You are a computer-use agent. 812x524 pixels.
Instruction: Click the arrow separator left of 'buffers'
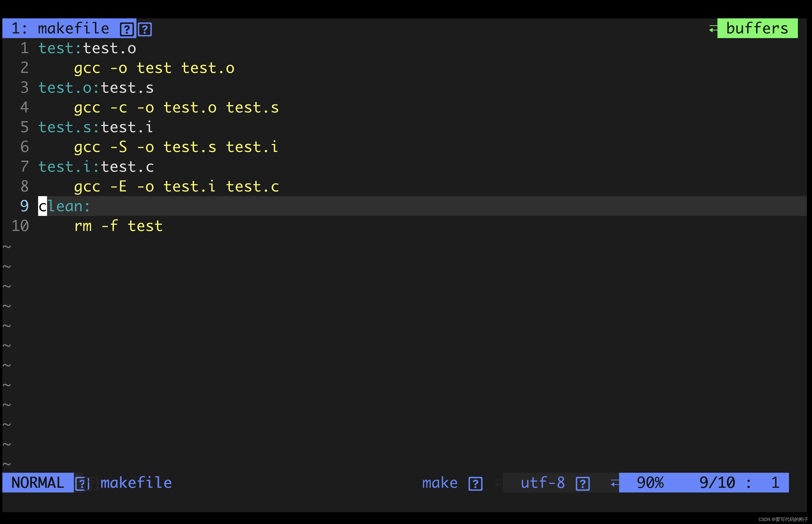tap(713, 29)
